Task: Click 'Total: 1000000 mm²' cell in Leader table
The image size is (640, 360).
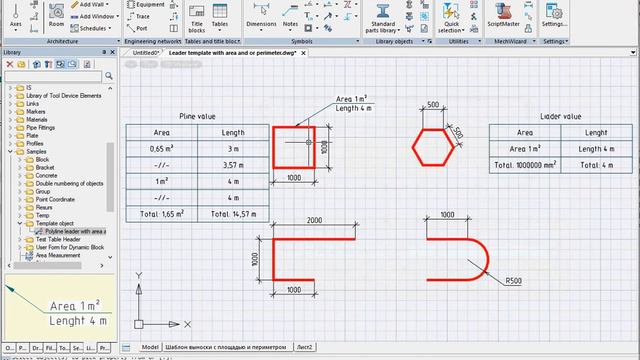Action: tap(525, 165)
